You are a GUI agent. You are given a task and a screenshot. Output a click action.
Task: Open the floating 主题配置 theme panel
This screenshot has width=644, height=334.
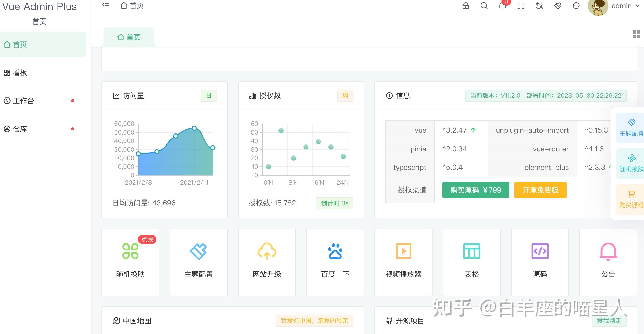(x=631, y=127)
